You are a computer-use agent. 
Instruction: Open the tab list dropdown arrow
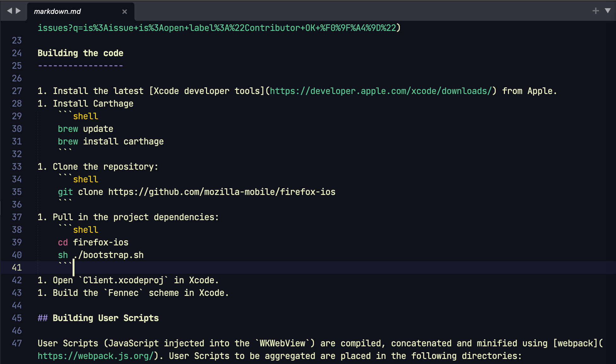pyautogui.click(x=608, y=11)
